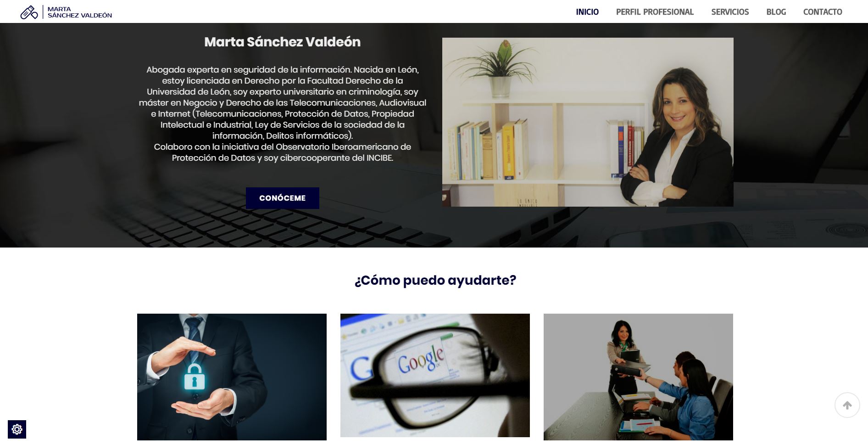This screenshot has height=445, width=868.
Task: Open the office meeting service image
Action: coord(638,377)
